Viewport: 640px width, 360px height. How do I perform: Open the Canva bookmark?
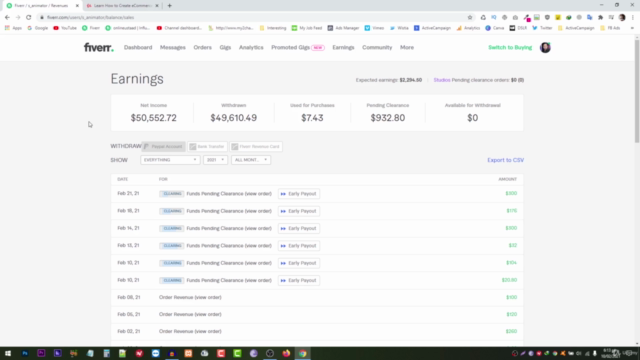495,28
